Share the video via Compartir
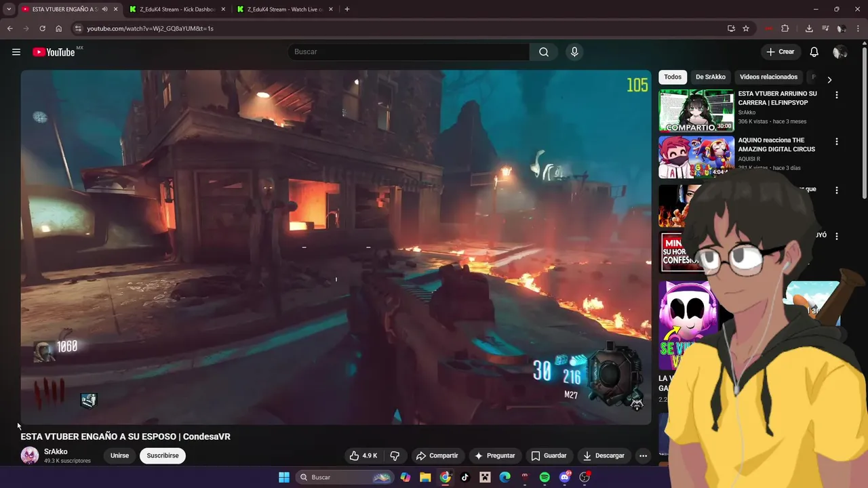 437,455
